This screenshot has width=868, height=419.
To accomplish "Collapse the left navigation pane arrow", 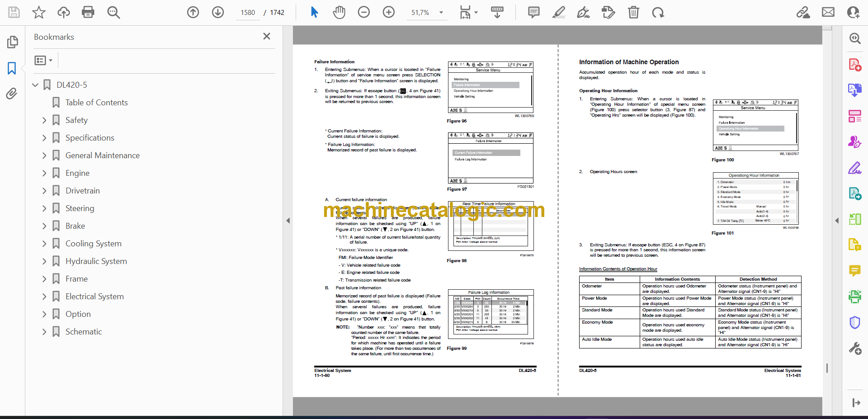I will click(x=288, y=221).
